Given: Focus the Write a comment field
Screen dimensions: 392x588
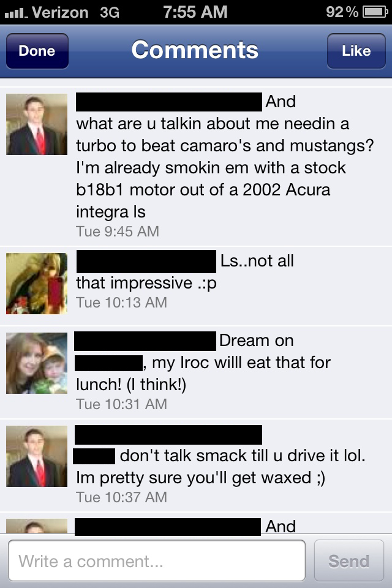Looking at the screenshot, I should (157, 560).
